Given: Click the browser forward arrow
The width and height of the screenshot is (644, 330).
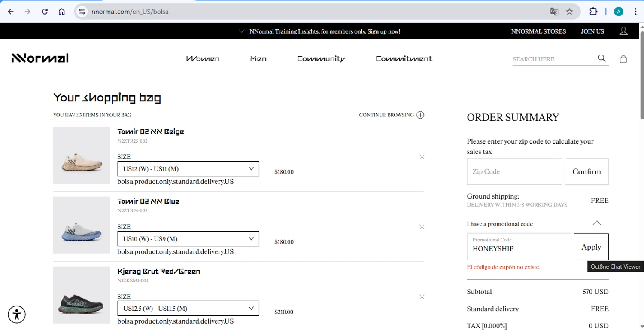Looking at the screenshot, I should 27,12.
